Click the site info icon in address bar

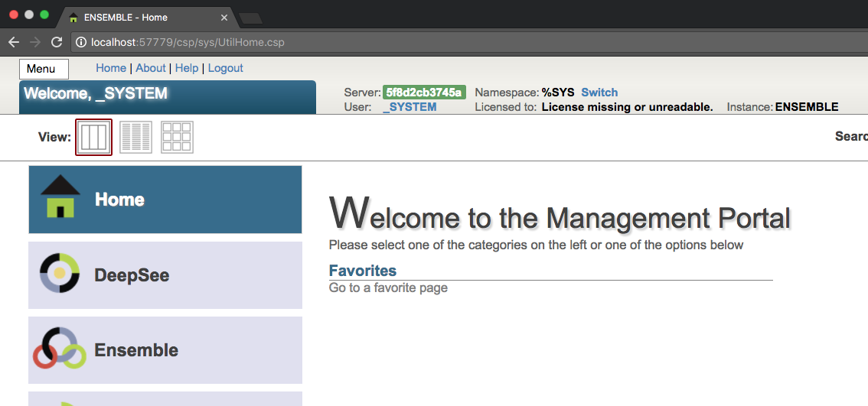pyautogui.click(x=81, y=42)
